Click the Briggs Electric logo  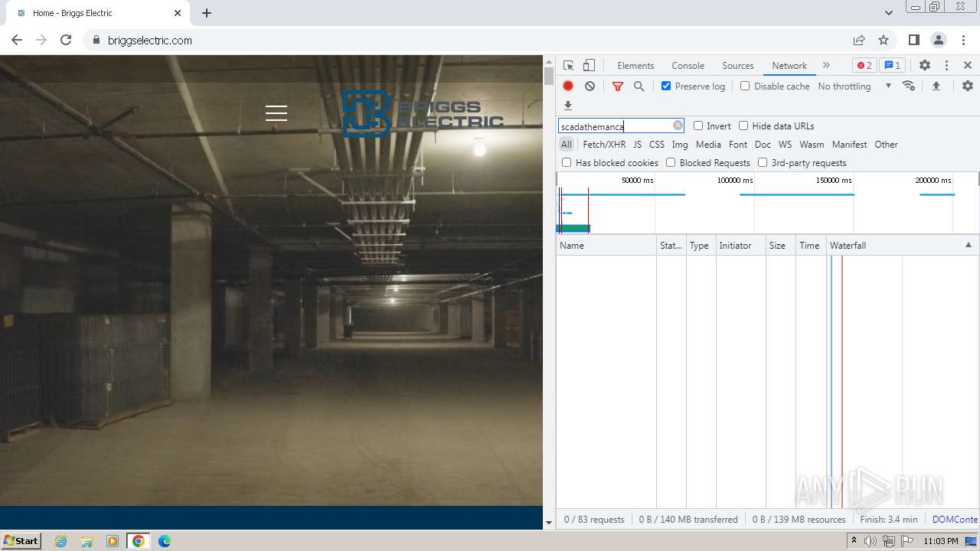[423, 113]
